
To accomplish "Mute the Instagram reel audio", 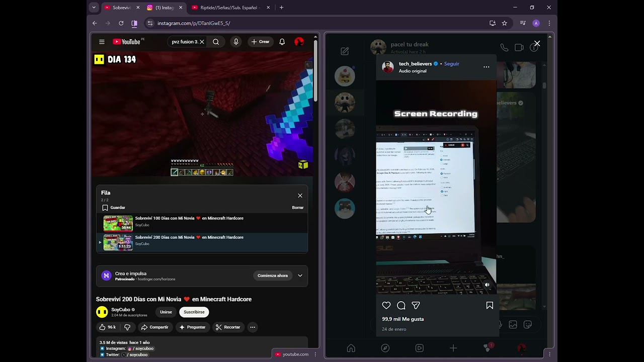I will click(487, 285).
